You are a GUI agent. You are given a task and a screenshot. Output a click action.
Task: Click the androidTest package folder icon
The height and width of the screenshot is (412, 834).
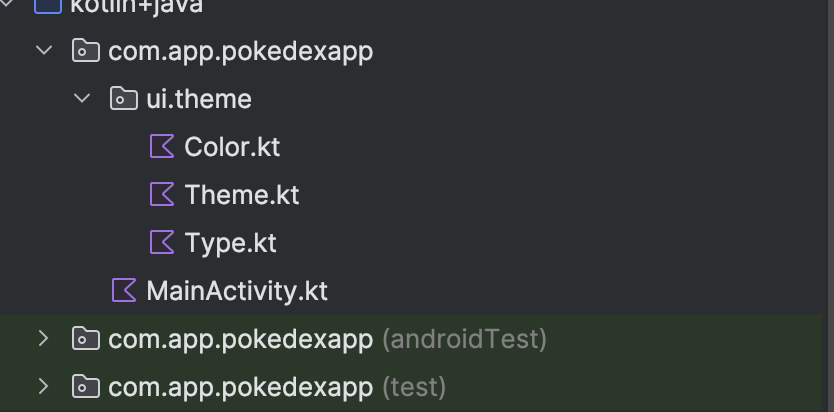click(86, 339)
